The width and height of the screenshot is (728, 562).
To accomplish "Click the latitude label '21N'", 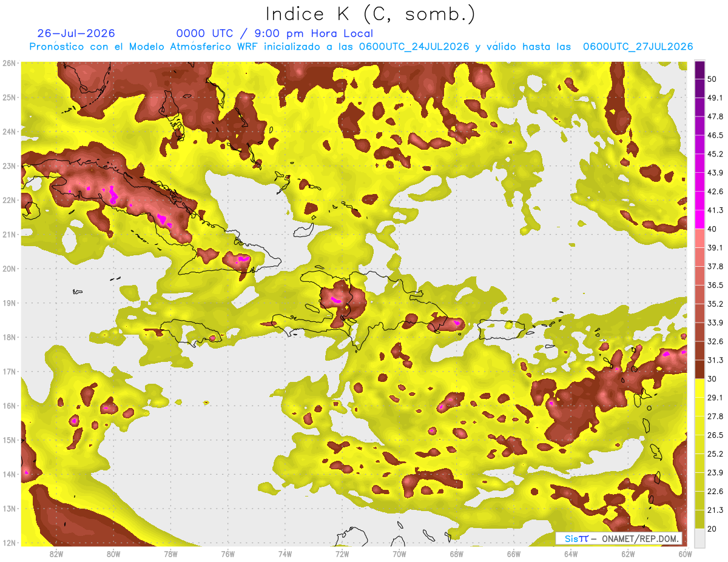I will (9, 234).
